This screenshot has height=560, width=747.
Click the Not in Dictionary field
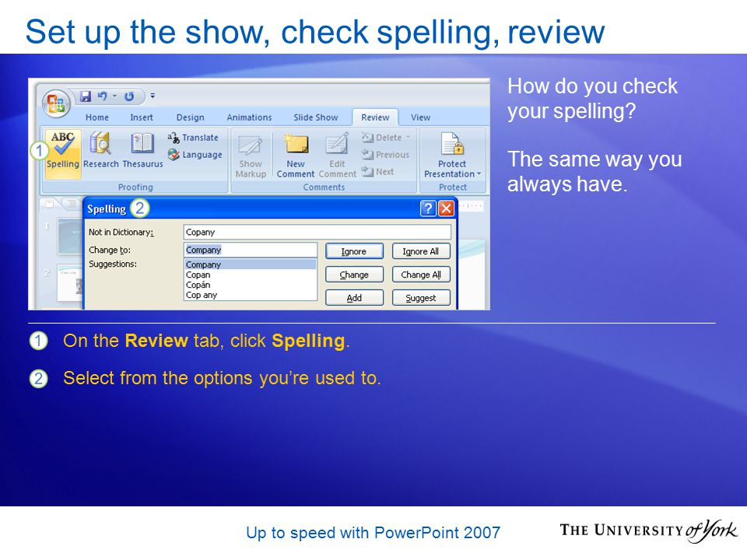(x=317, y=232)
